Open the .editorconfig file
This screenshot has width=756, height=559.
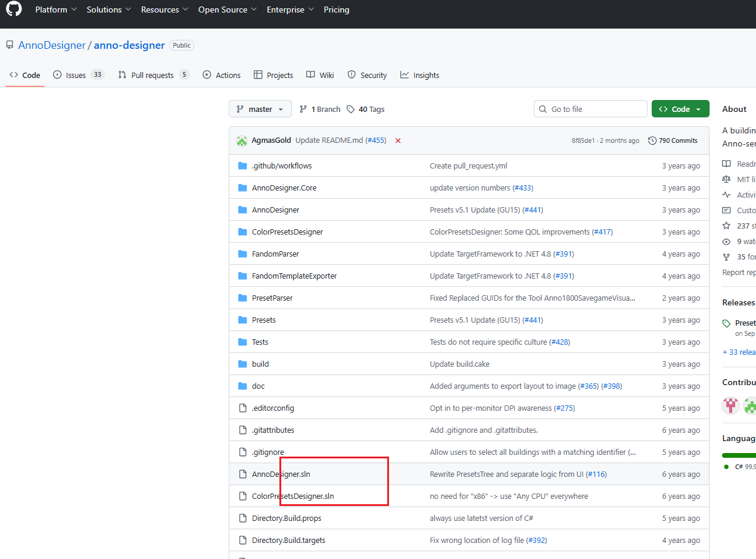pyautogui.click(x=273, y=408)
